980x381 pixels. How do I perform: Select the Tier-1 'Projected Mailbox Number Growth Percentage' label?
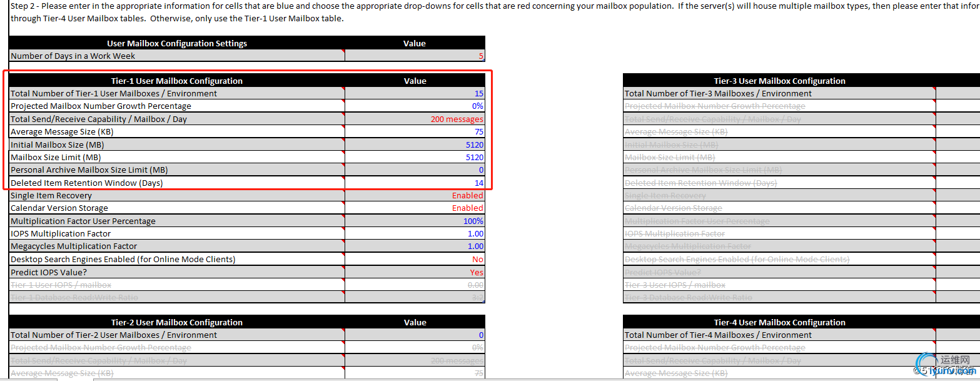[101, 106]
